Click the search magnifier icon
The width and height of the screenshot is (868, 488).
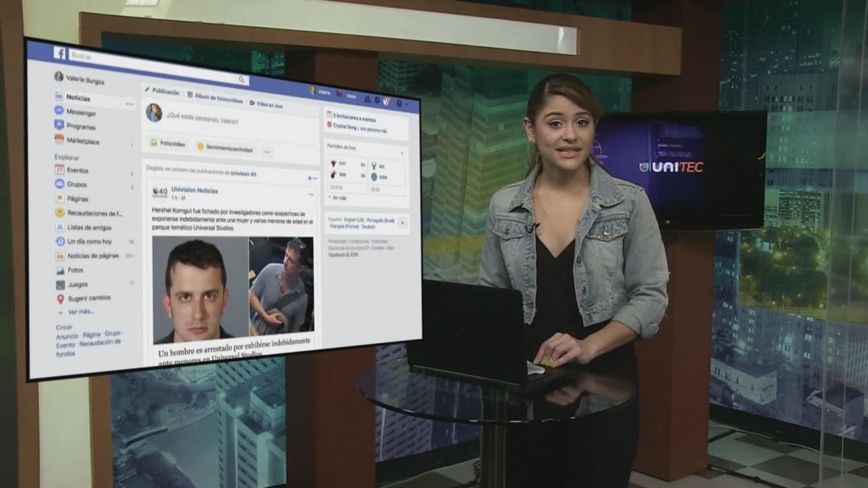point(241,80)
